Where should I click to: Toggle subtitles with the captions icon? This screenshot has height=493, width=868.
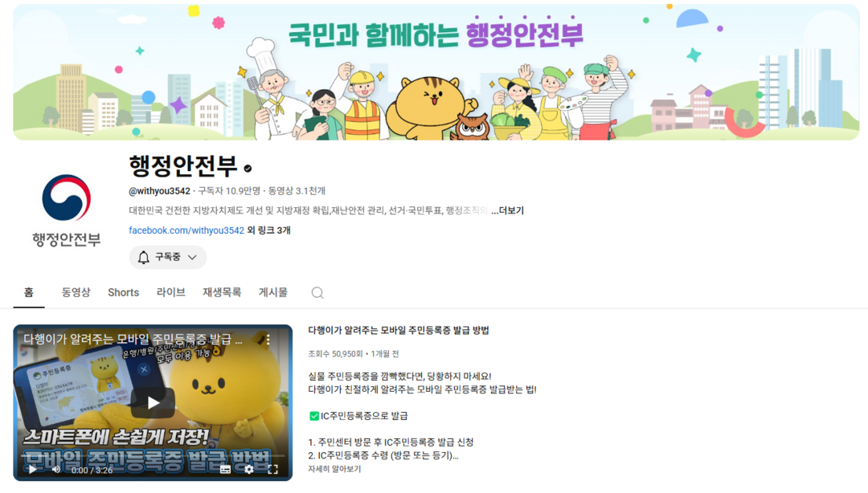225,469
